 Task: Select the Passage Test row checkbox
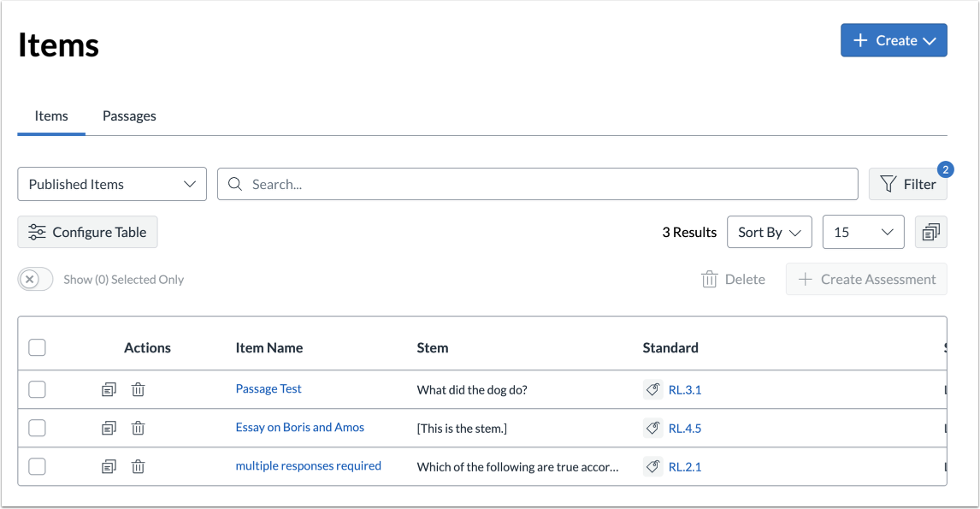pyautogui.click(x=37, y=389)
